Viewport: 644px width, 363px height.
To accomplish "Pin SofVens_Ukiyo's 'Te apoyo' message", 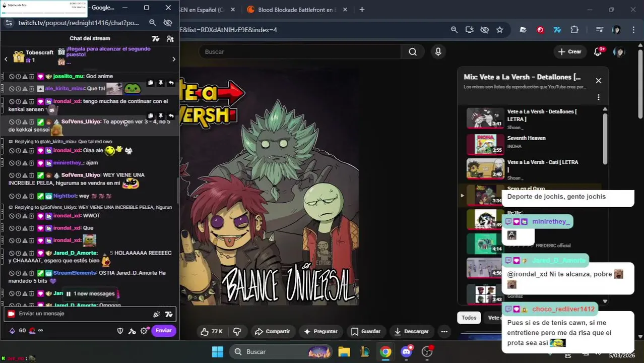I will coord(161,116).
